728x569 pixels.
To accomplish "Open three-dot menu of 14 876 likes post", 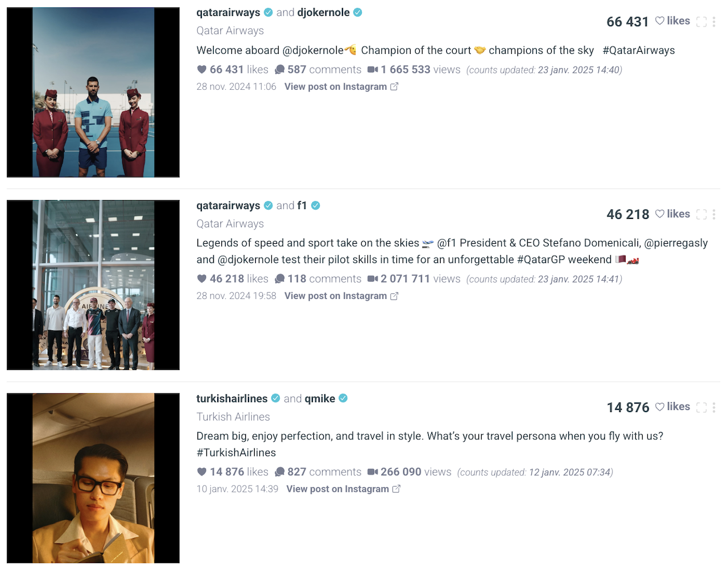I will click(714, 407).
